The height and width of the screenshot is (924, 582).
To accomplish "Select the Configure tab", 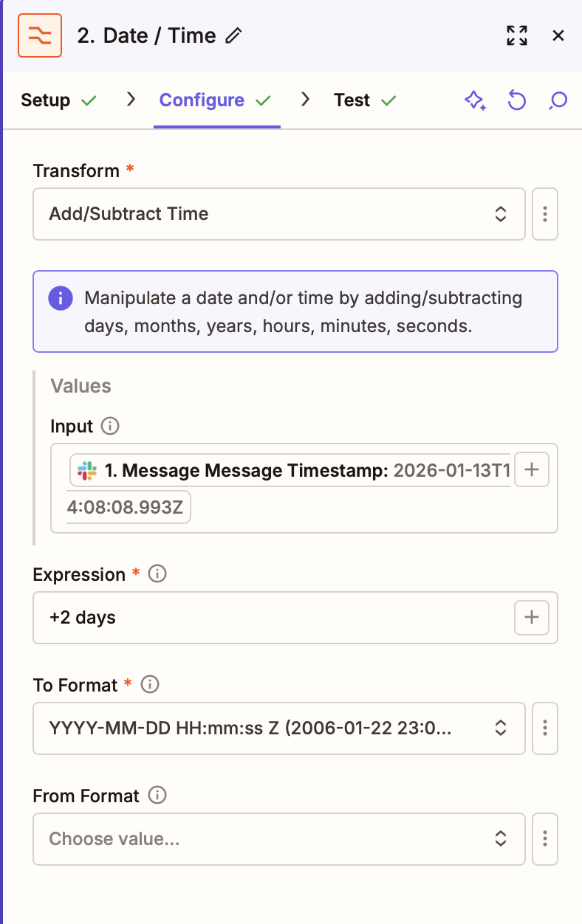I will [x=202, y=100].
